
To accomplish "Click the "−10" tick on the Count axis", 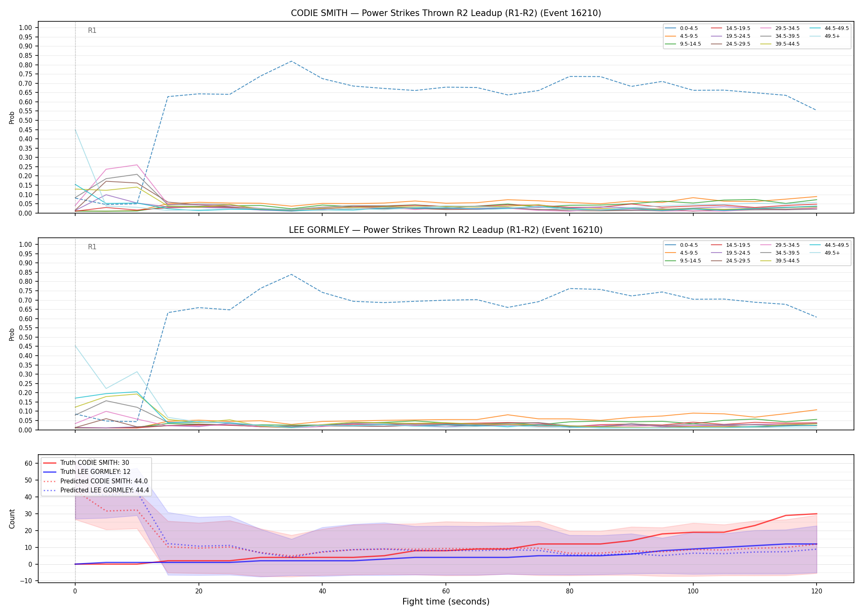I will [x=26, y=581].
